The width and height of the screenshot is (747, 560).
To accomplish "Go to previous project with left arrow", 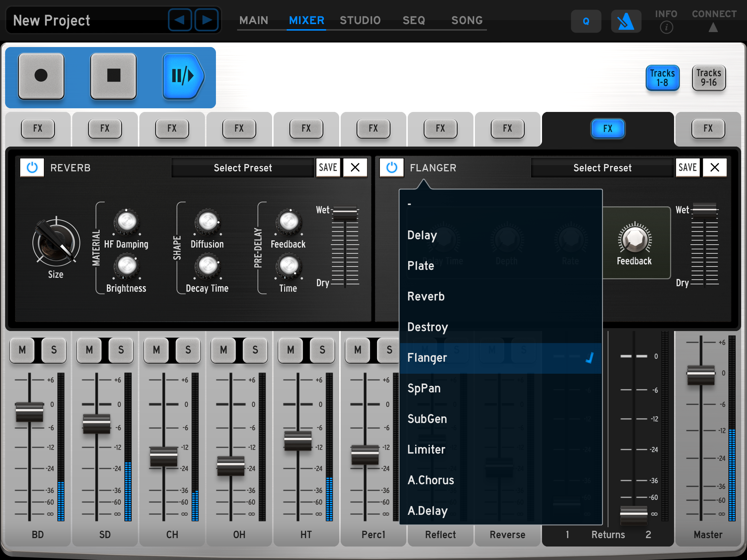I will click(x=180, y=20).
